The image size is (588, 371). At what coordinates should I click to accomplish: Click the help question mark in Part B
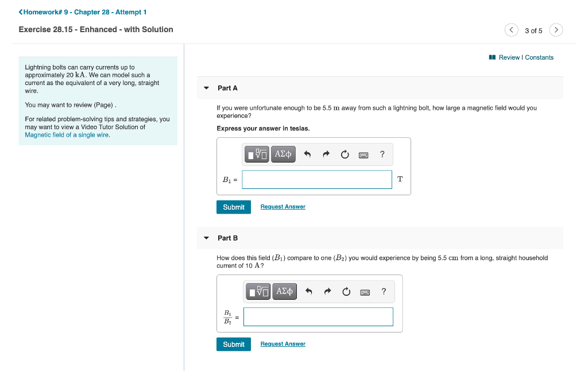384,291
